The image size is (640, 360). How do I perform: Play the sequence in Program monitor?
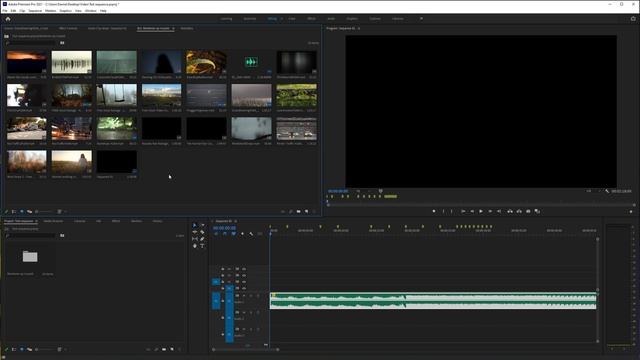(x=481, y=211)
